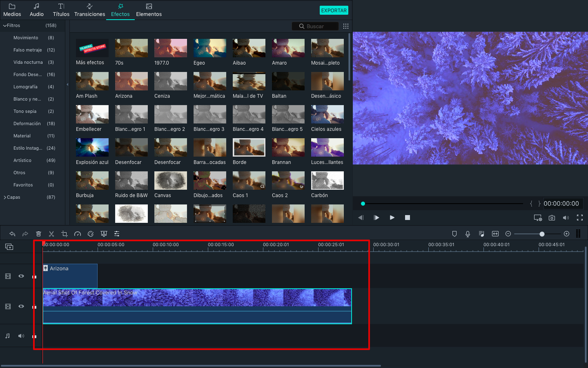
Task: Open the speed gauge tool
Action: click(x=78, y=234)
